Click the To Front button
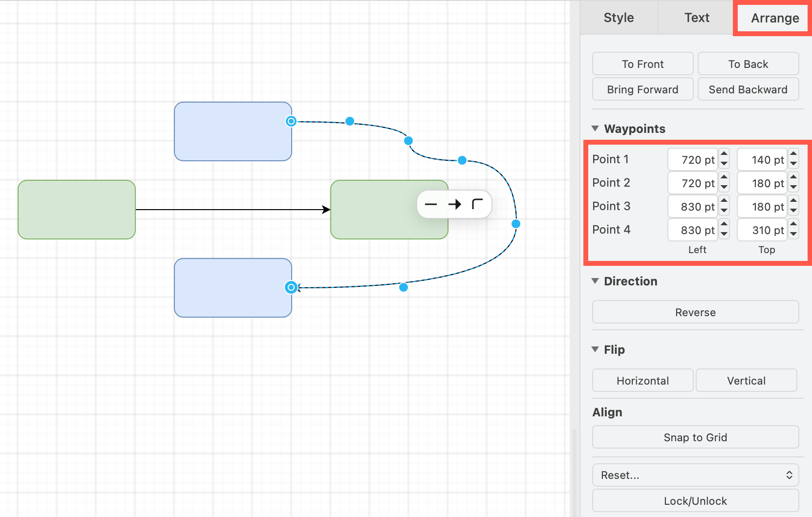812x517 pixels. pos(642,64)
